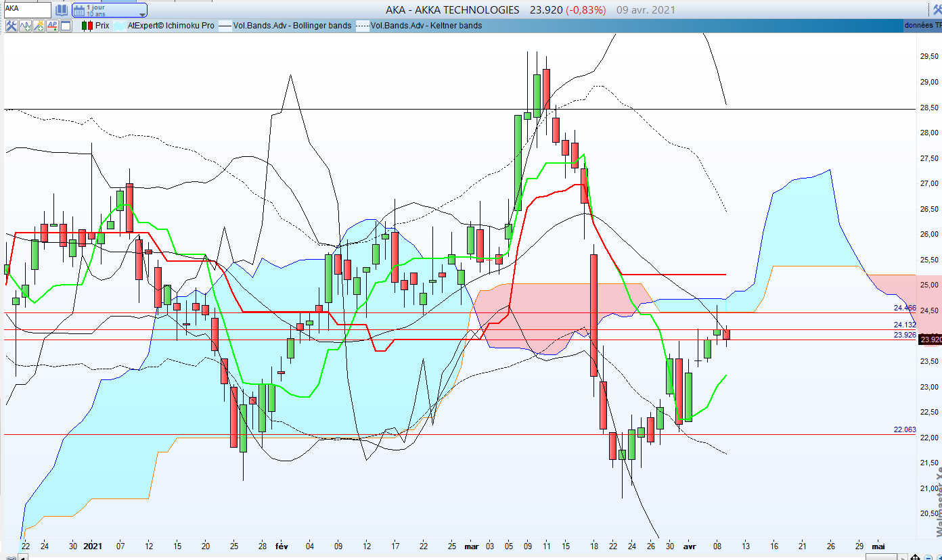The image size is (942, 560).
Task: Open the AP analysis icon in toolbar
Action: point(52,26)
